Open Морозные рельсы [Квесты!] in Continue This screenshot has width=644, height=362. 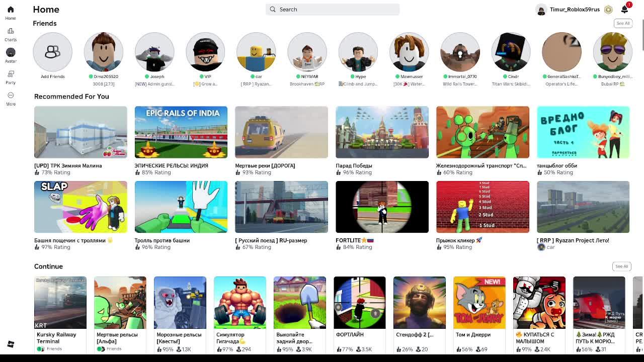[180, 303]
